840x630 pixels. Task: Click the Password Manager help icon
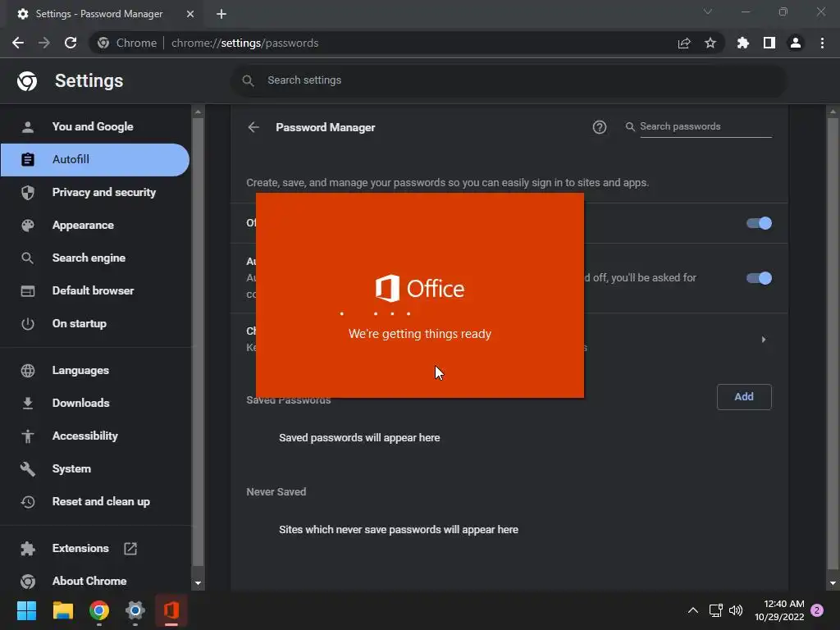600,127
